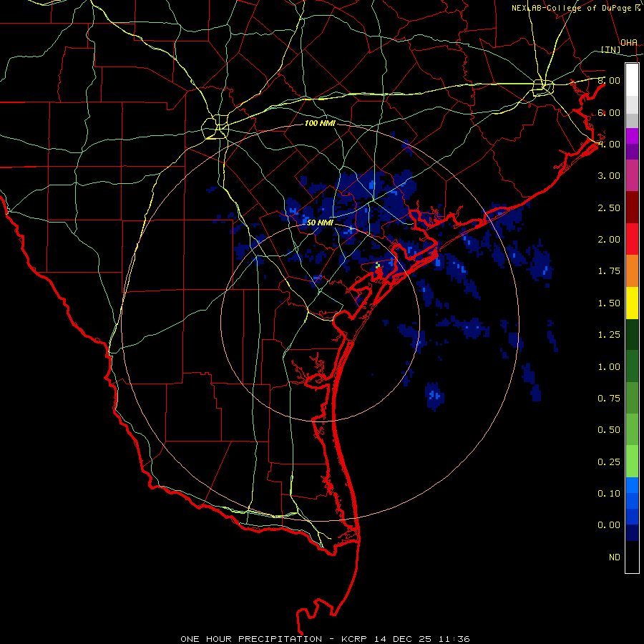The image size is (644, 644).
Task: Select the 0.25 legend value
Action: click(x=609, y=462)
